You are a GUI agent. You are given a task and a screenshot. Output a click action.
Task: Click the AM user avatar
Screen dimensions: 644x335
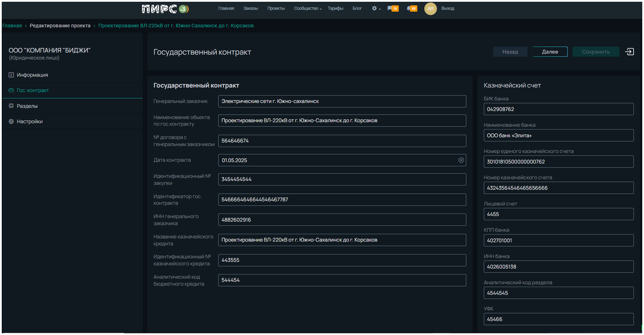point(430,9)
